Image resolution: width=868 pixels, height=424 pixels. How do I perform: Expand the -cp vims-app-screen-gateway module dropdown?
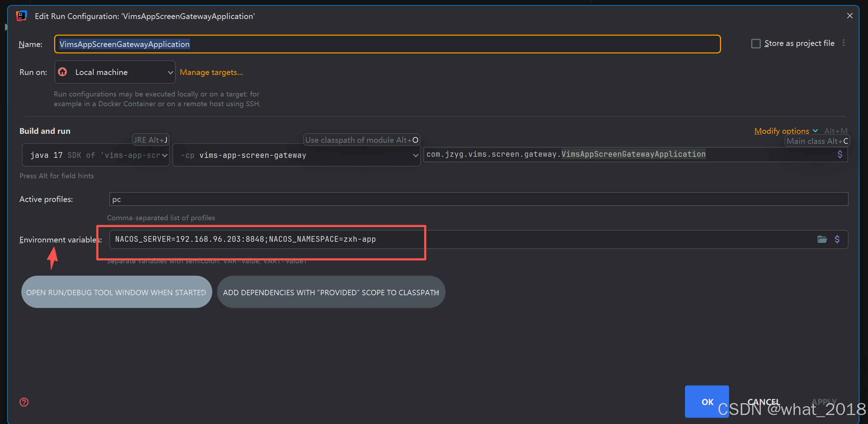(x=416, y=155)
